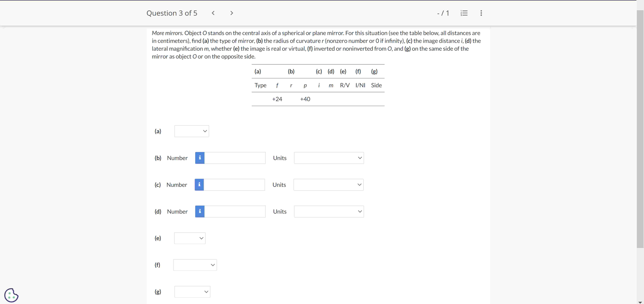Expand the part (f) inverted dropdown

pyautogui.click(x=195, y=265)
